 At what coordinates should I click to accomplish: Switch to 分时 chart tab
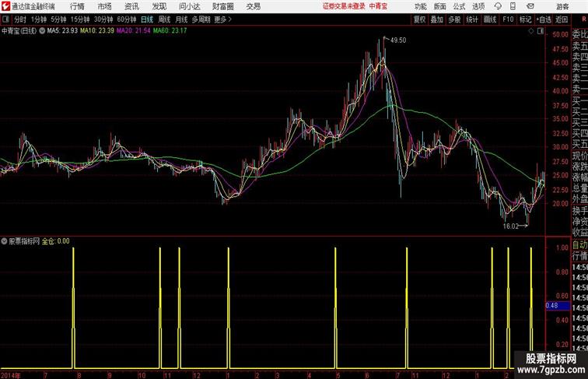20,19
